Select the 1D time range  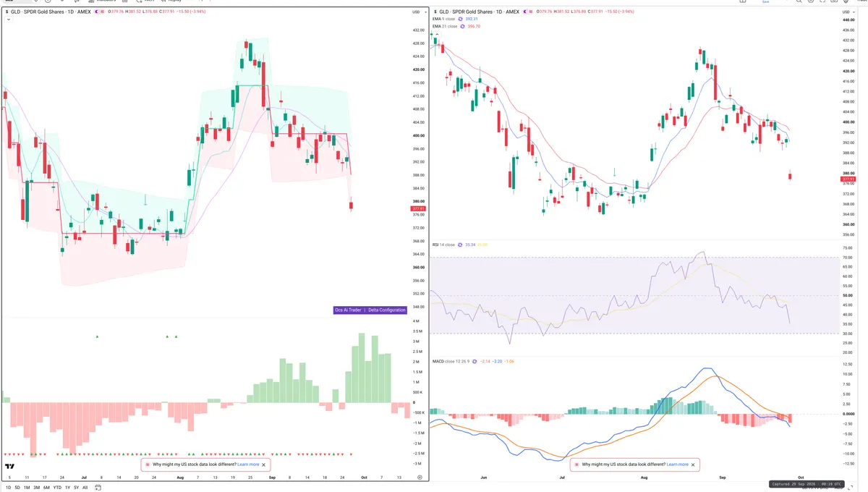pos(8,488)
